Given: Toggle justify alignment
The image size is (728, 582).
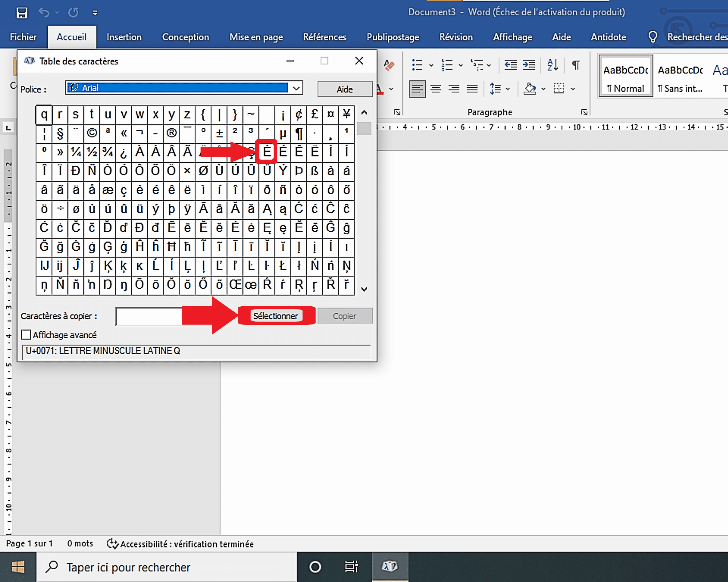Looking at the screenshot, I should point(472,89).
